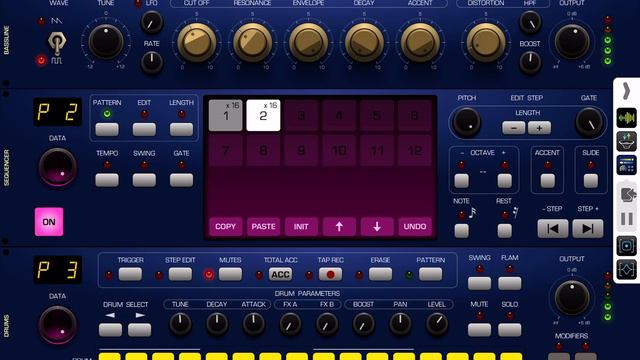Select pattern slot 2
640x360 pixels.
click(263, 116)
